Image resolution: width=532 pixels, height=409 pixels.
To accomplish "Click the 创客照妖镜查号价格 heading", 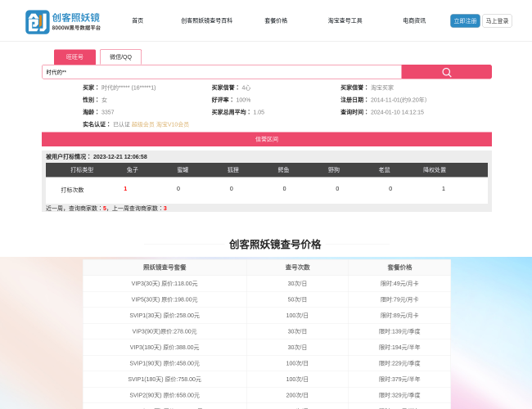I will coord(275,245).
